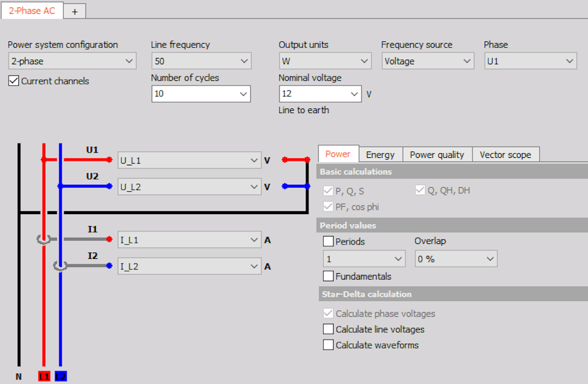
Task: Click the N neutral line label
Action: (19, 377)
